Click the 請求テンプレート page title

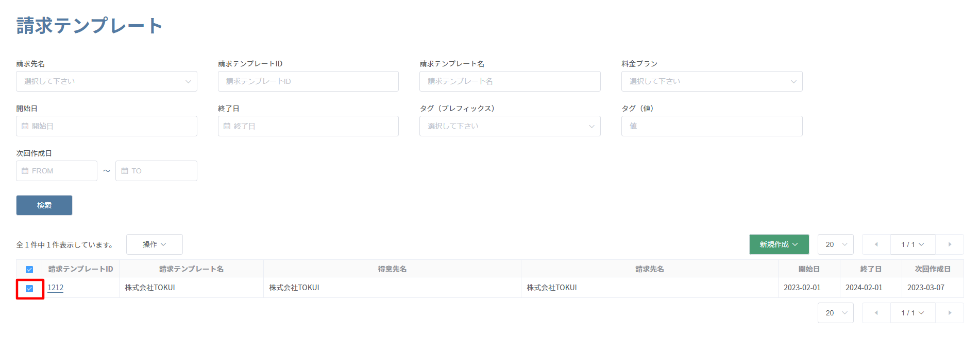[90, 25]
